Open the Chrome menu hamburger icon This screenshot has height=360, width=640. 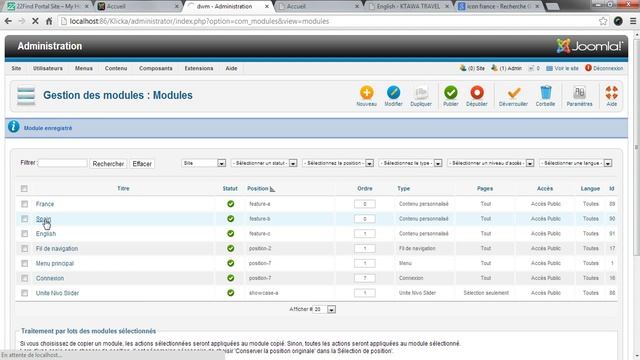(633, 21)
